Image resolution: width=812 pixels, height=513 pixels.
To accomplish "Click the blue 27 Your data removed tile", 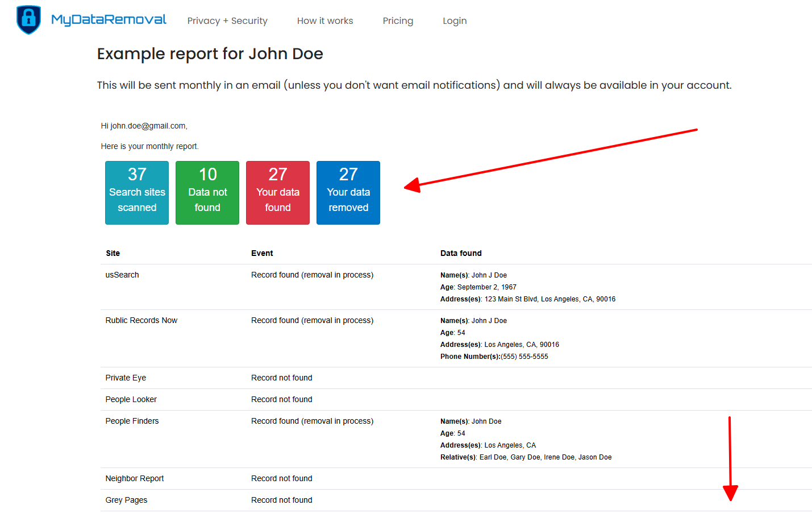I will click(x=348, y=193).
